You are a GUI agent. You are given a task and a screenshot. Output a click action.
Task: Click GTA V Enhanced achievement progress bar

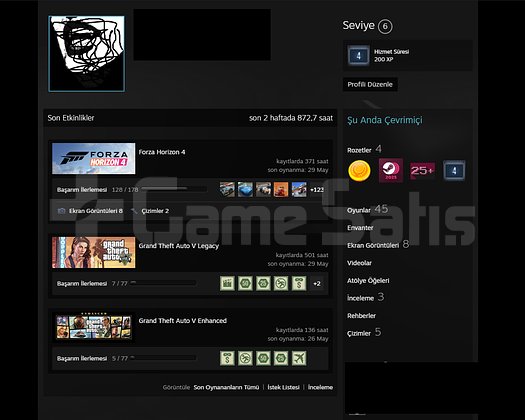click(x=163, y=358)
